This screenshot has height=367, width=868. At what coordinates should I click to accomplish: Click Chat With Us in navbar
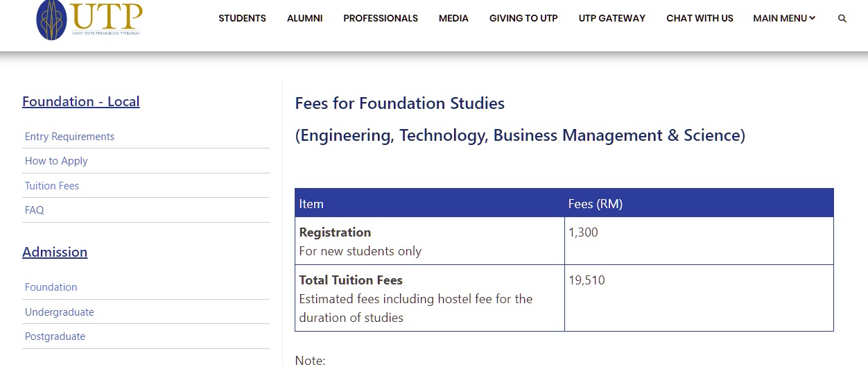click(699, 19)
